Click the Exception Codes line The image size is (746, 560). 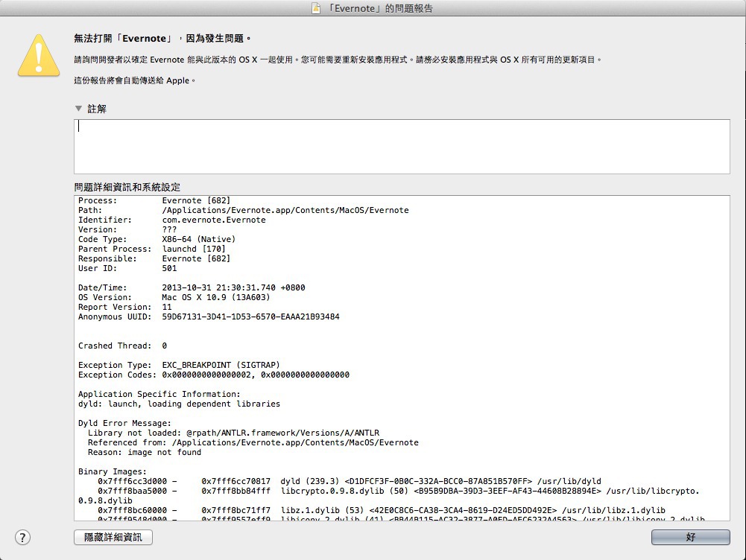[x=214, y=375]
